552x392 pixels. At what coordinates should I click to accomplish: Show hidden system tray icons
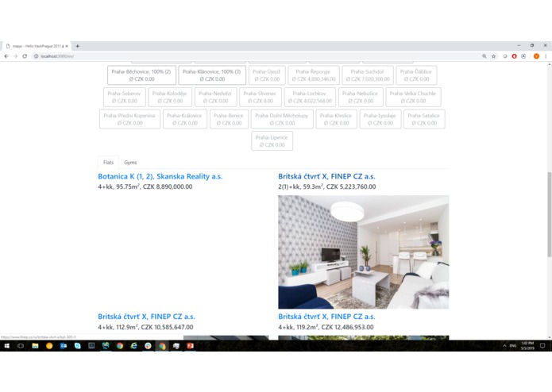[x=504, y=346]
